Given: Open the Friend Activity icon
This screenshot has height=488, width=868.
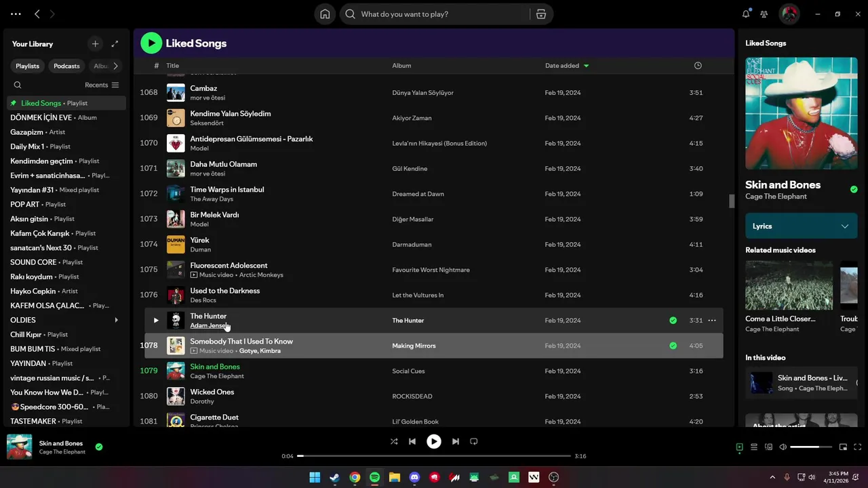Looking at the screenshot, I should pos(764,14).
